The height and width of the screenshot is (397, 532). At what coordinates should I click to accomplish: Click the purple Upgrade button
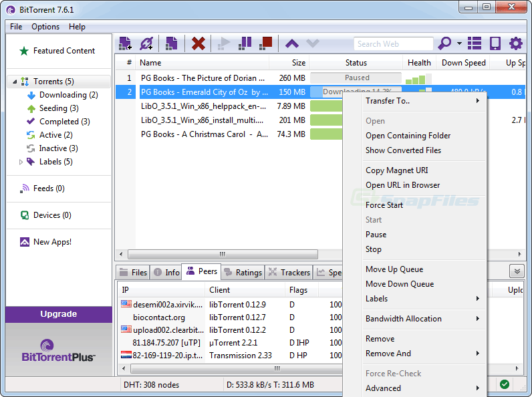[x=59, y=314]
